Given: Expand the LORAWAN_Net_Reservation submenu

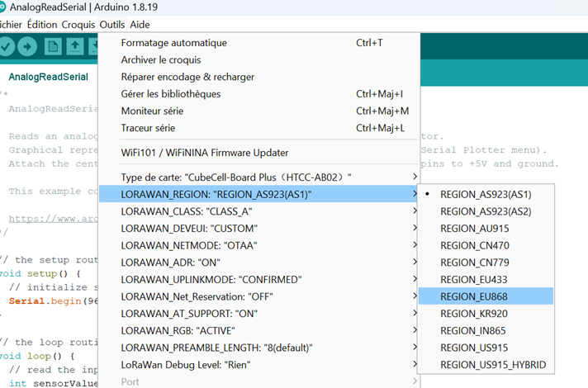Looking at the screenshot, I should [258, 297].
